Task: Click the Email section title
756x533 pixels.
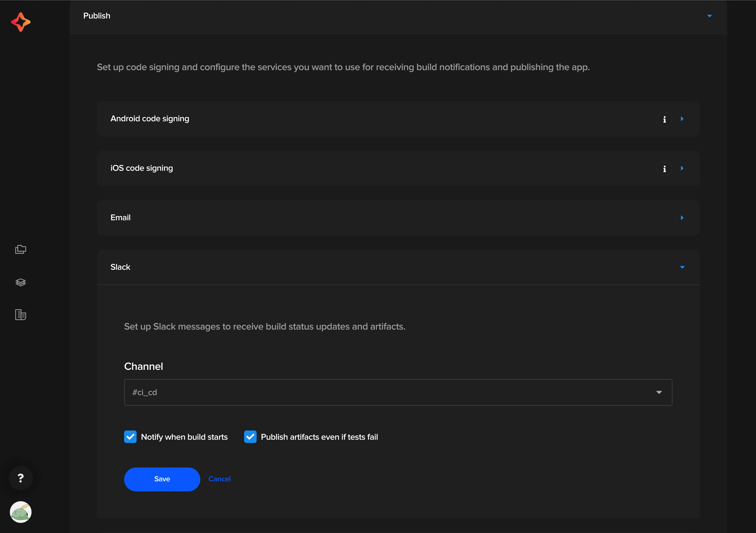Action: [121, 218]
